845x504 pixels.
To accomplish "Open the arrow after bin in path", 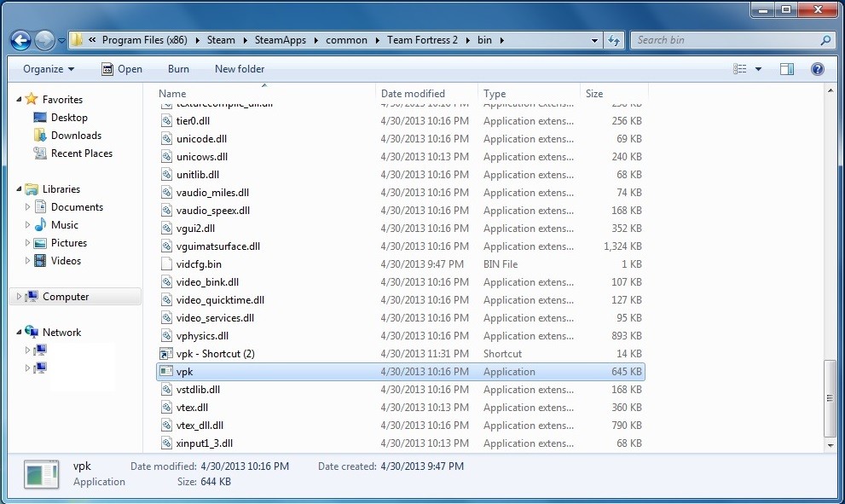I will [501, 40].
